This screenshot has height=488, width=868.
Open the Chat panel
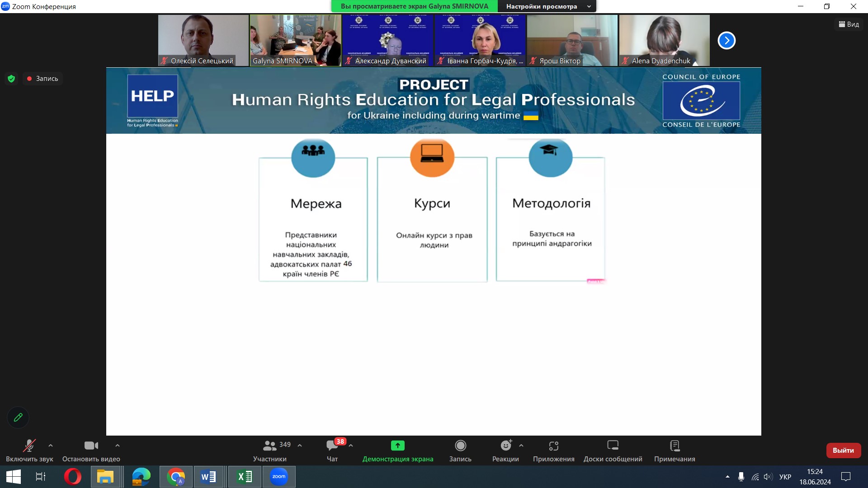[332, 446]
